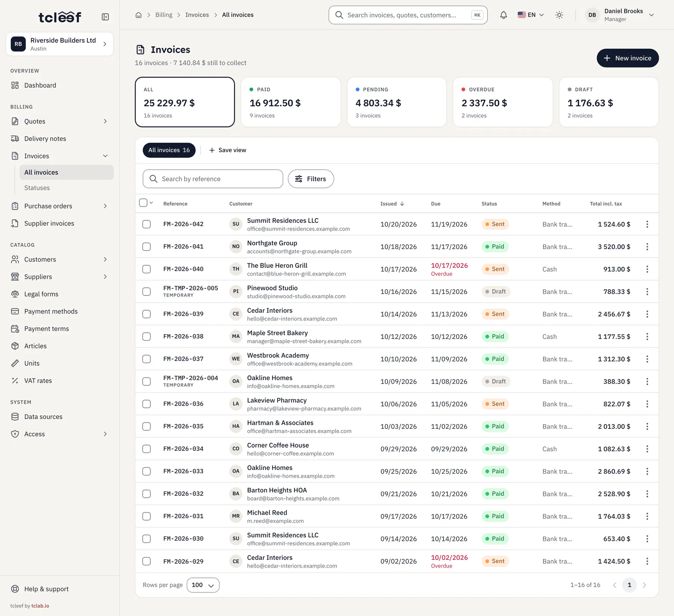Check invoice FM-2026-042 checkbox
The image size is (674, 616).
coord(146,224)
